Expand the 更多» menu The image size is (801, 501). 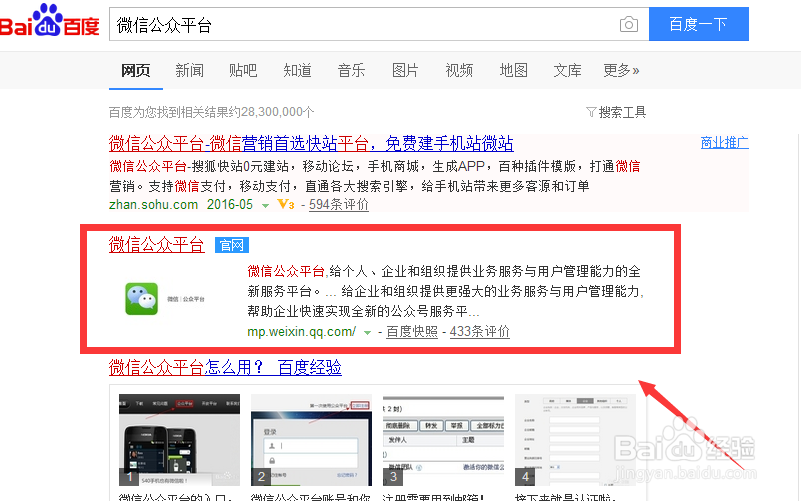[621, 70]
